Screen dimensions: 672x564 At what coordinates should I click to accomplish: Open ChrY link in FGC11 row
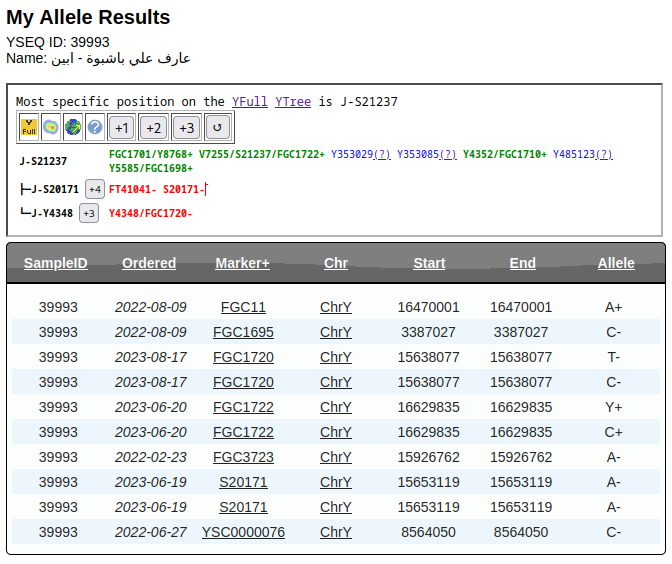336,307
